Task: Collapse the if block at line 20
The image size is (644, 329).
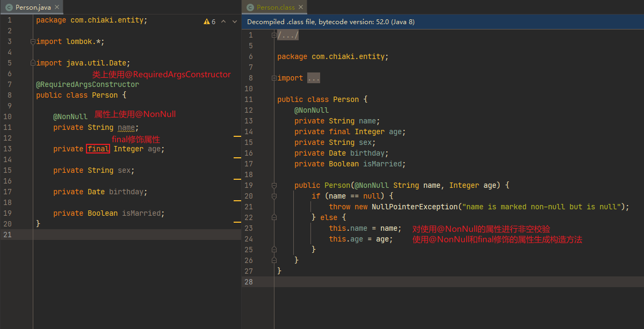Action: click(x=274, y=196)
